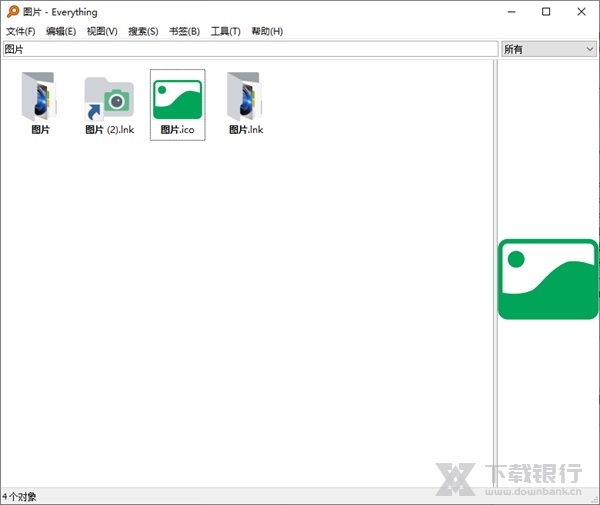The image size is (600, 505).
Task: Click the status bar showing 4 个对象
Action: 20,496
